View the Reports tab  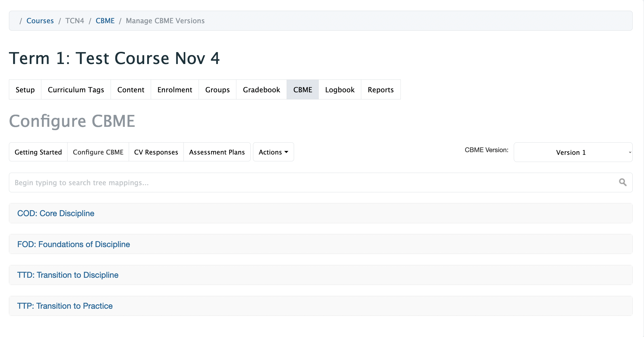point(381,90)
